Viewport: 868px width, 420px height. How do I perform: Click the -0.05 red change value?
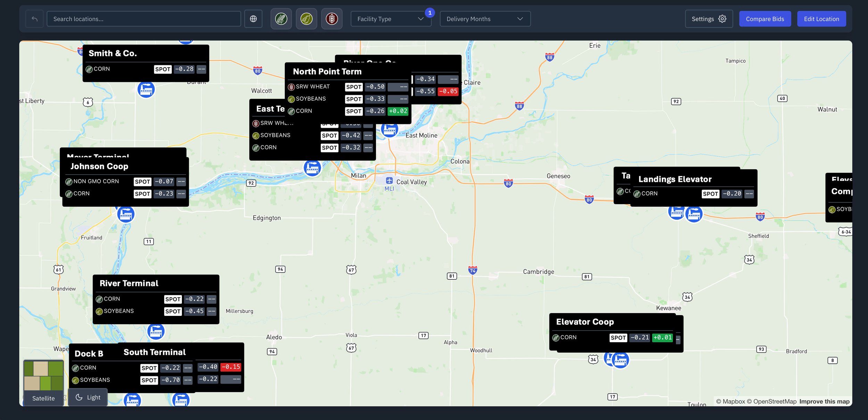(448, 91)
